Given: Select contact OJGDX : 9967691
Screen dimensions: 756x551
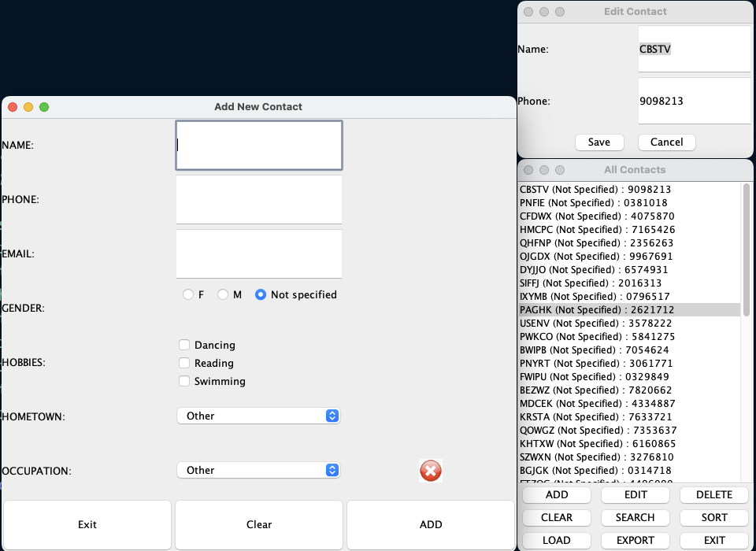Looking at the screenshot, I should coord(630,257).
